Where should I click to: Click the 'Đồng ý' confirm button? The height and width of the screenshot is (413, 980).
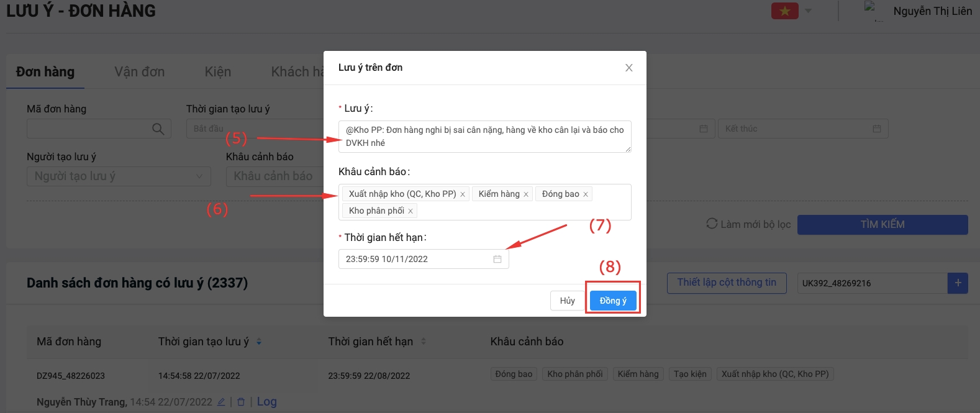(x=613, y=301)
